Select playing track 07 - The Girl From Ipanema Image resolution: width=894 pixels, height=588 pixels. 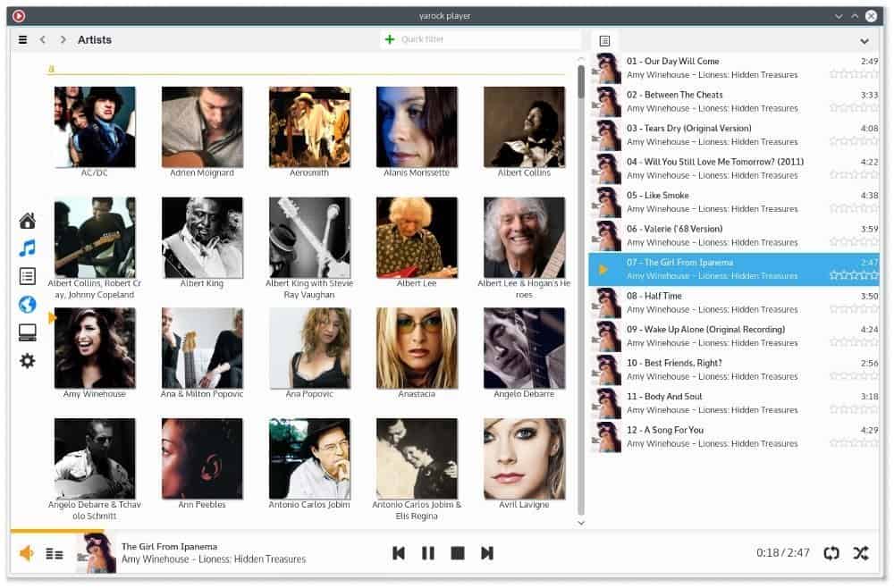734,269
